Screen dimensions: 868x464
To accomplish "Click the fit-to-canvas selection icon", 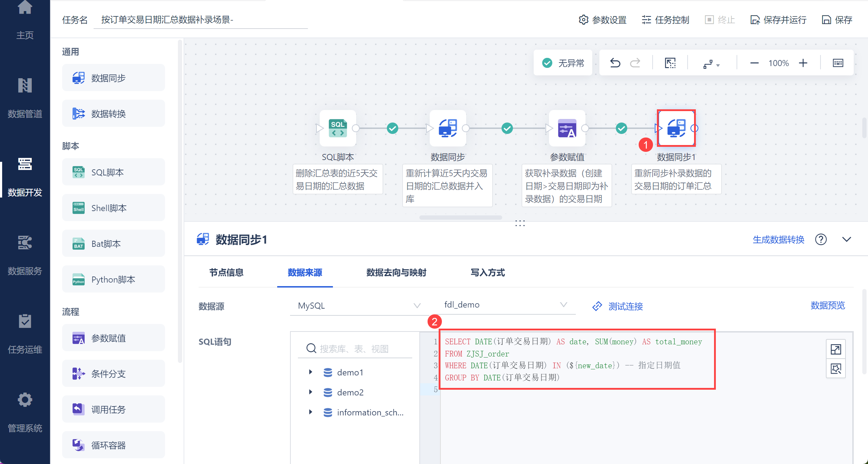I will pos(670,63).
